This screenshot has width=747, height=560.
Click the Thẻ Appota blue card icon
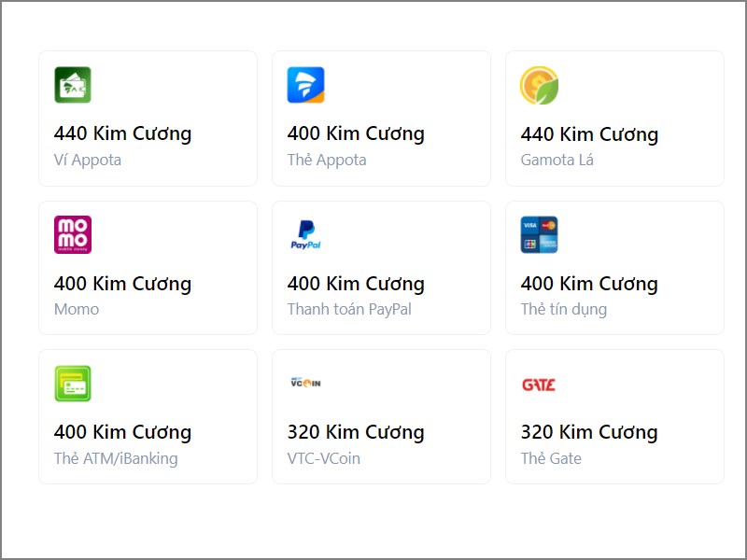coord(305,85)
